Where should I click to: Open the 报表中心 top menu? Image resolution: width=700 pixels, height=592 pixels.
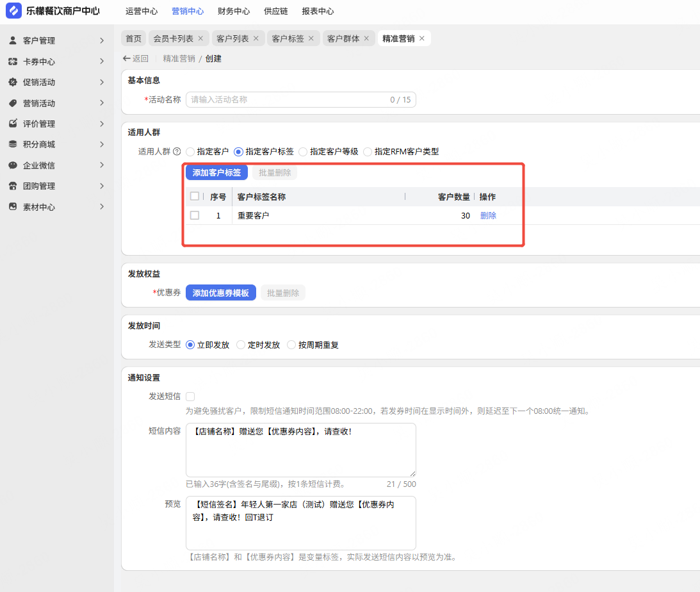[318, 11]
